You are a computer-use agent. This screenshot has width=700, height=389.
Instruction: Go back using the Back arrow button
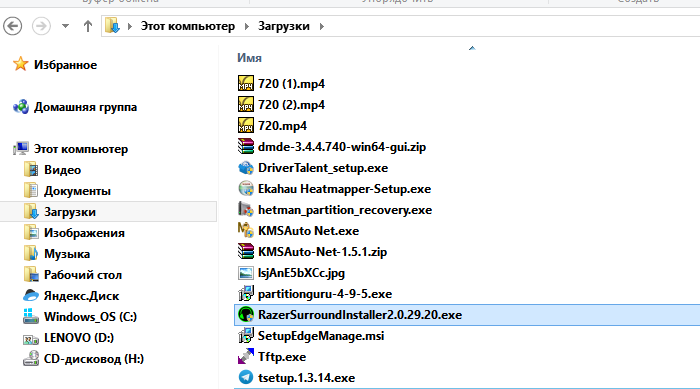click(12, 26)
